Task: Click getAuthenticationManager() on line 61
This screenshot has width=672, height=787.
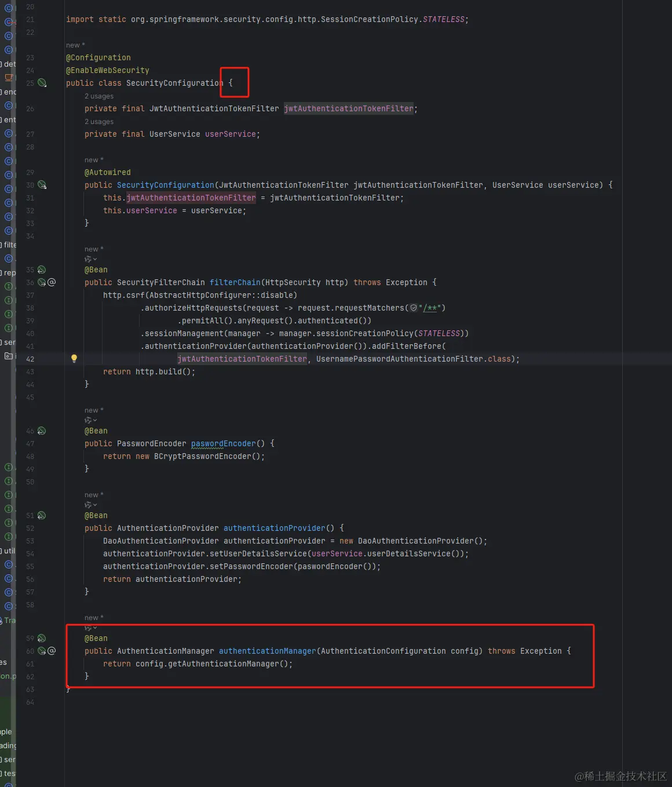Action: click(x=228, y=664)
